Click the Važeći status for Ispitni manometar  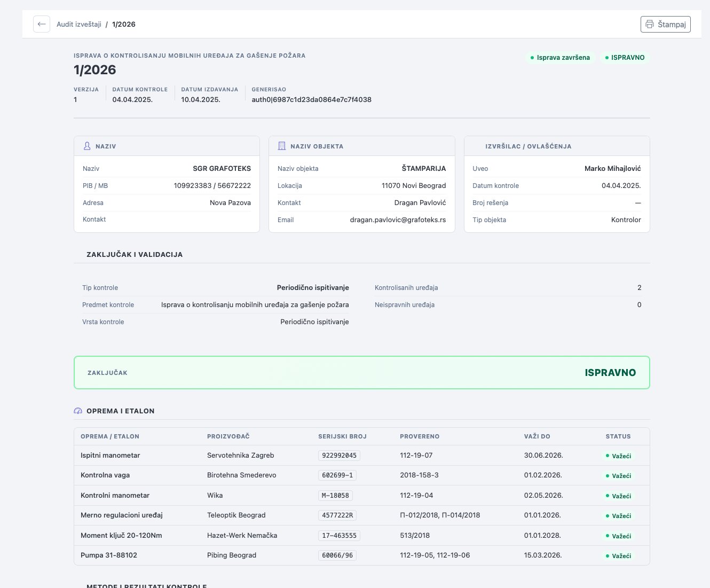[x=618, y=456]
